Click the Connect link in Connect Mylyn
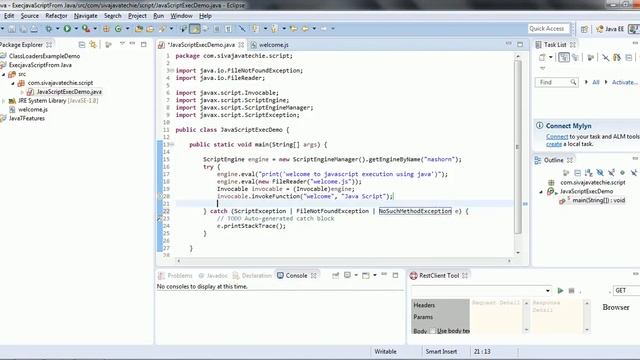This screenshot has width=640, height=360. coord(557,137)
